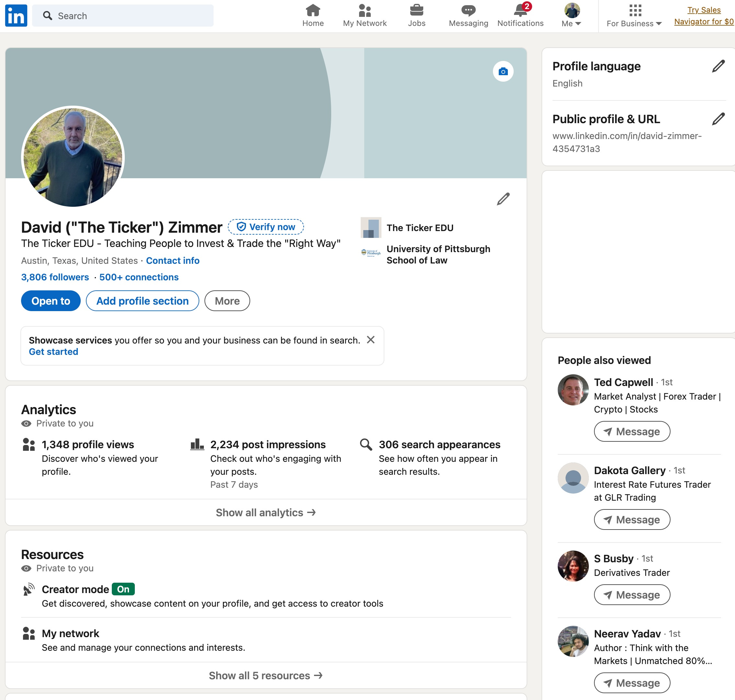The image size is (735, 700).
Task: Click Neerav Yadav's avatar
Action: pos(573,641)
